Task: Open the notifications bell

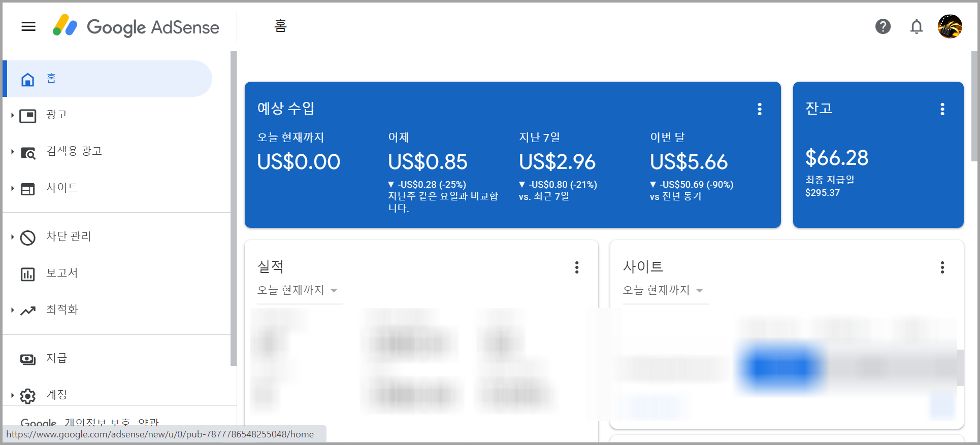Action: 917,26
